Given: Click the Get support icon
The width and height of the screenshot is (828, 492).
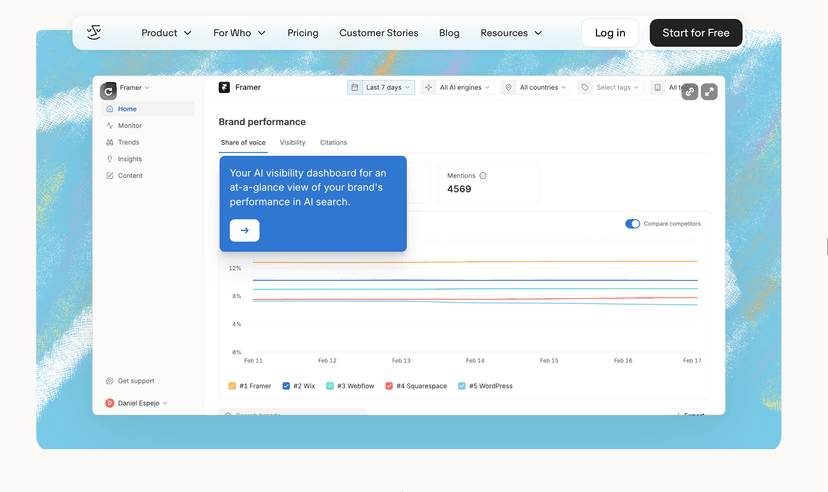Looking at the screenshot, I should (x=110, y=381).
